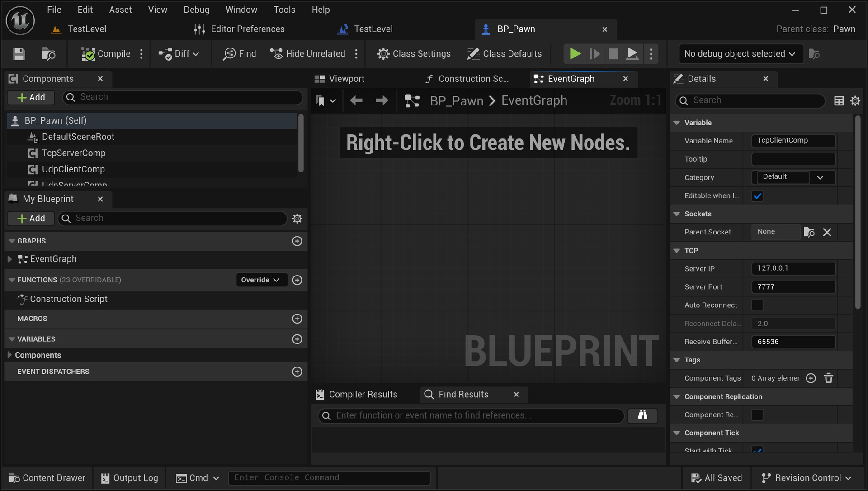Navigate back in graph history
The width and height of the screenshot is (868, 491).
coord(356,100)
